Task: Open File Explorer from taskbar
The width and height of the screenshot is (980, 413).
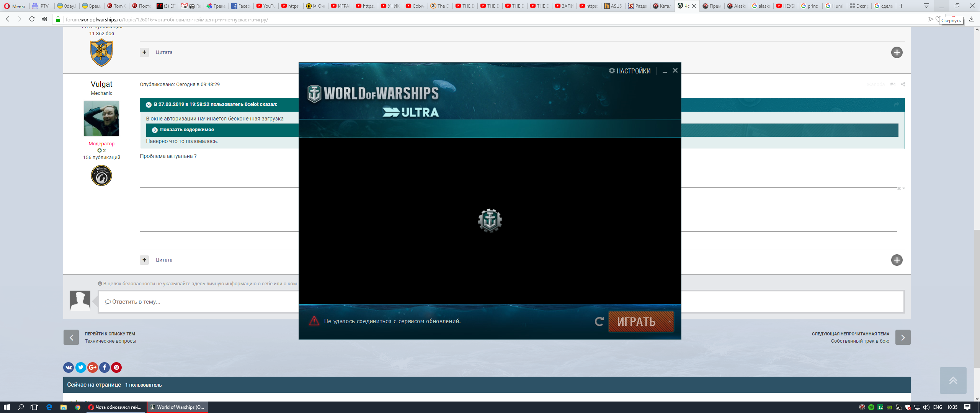Action: [64, 407]
